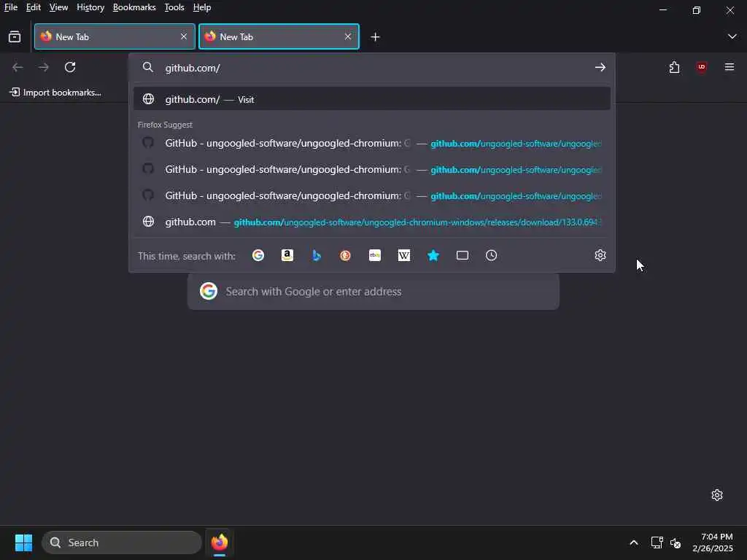This screenshot has width=747, height=560.
Task: Search this time with Wikipedia icon
Action: [404, 255]
